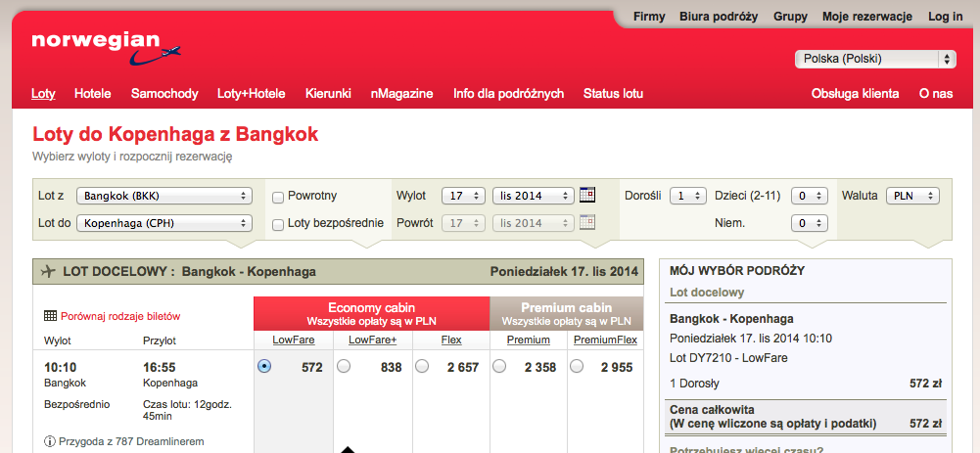The height and width of the screenshot is (453, 980).
Task: Click the info icon by Przygoda z 787 Dreamlinerem
Action: (49, 441)
